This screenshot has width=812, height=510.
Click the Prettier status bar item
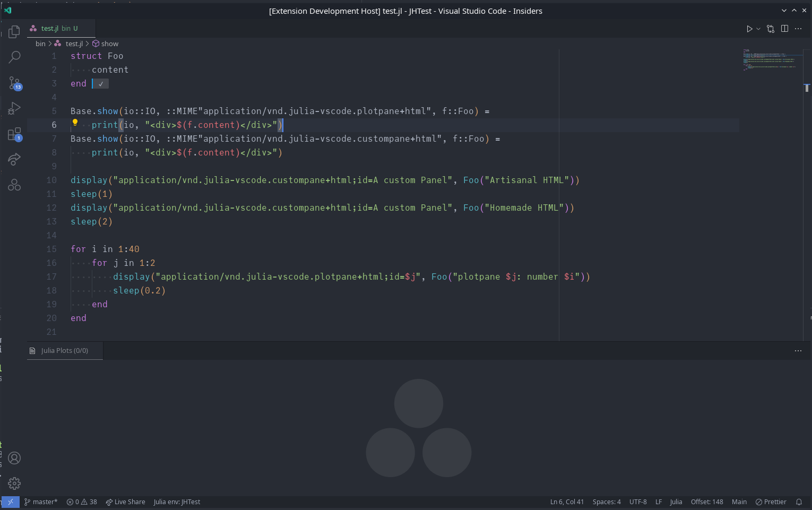pyautogui.click(x=771, y=502)
